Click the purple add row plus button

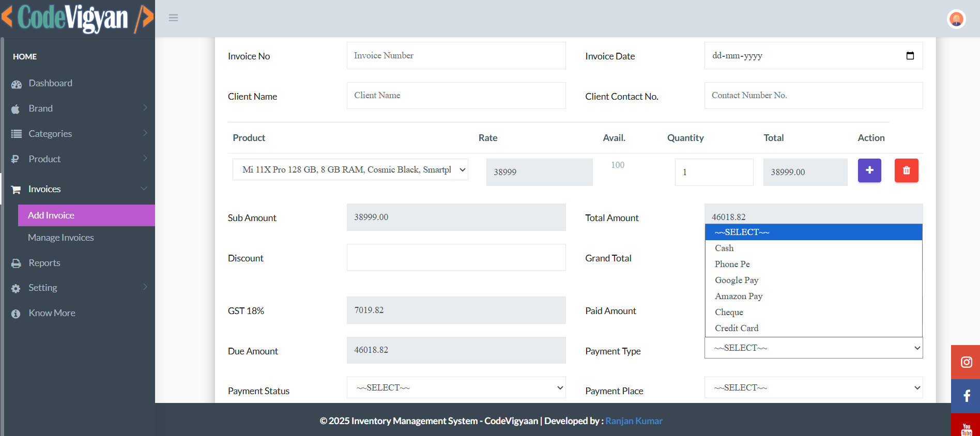coord(869,170)
